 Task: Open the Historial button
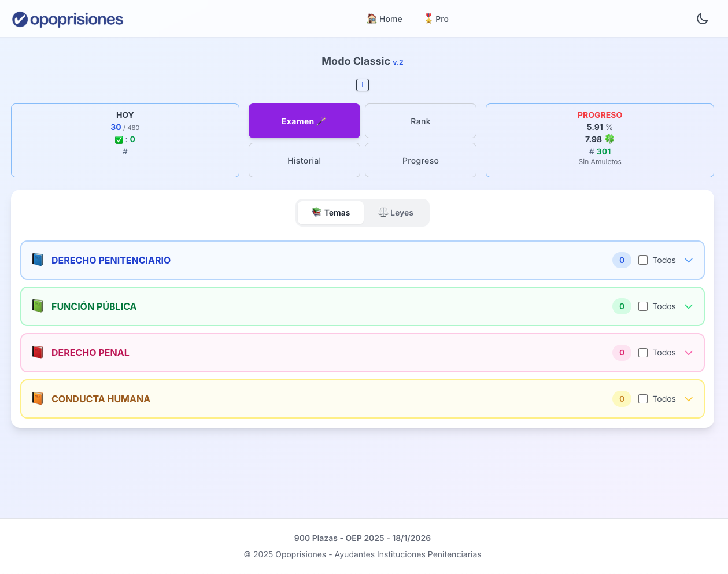(304, 160)
